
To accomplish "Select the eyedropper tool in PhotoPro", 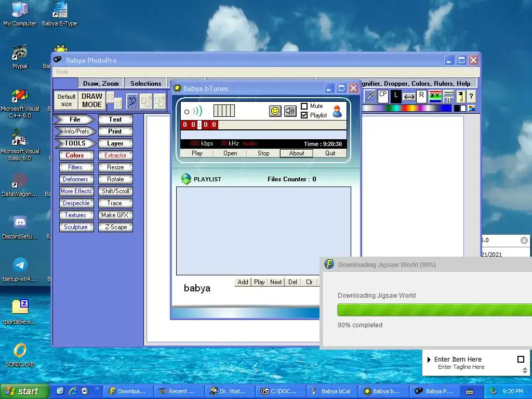I will (369, 96).
